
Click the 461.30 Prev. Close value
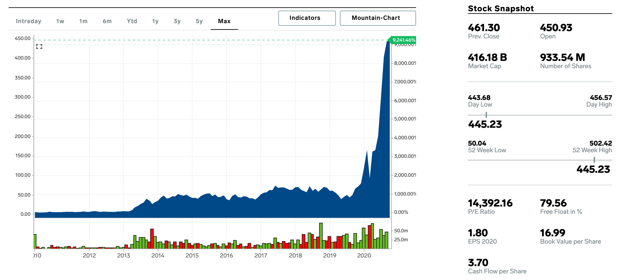point(484,28)
